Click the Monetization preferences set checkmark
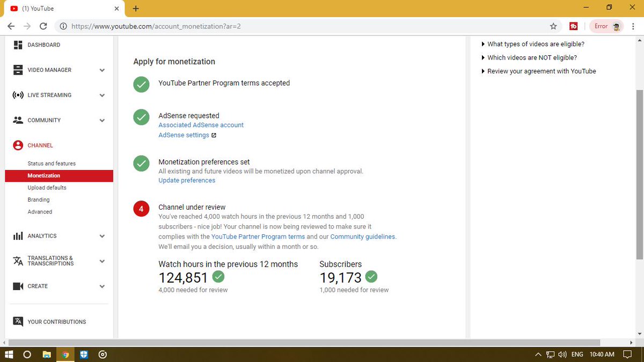 coord(141,164)
